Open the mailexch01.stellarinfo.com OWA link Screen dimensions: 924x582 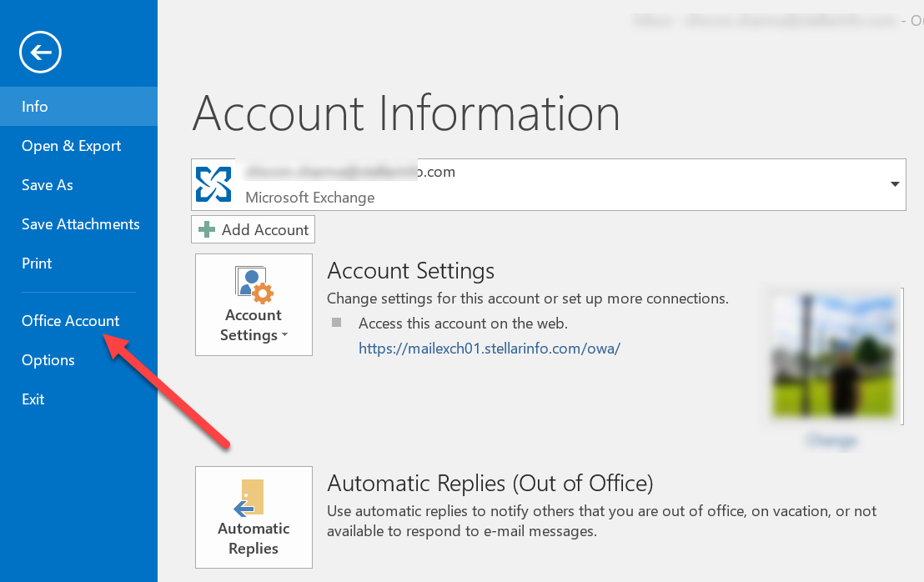click(490, 349)
